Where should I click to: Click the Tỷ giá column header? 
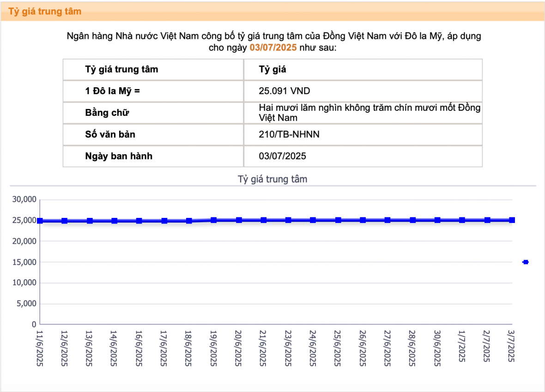point(269,69)
